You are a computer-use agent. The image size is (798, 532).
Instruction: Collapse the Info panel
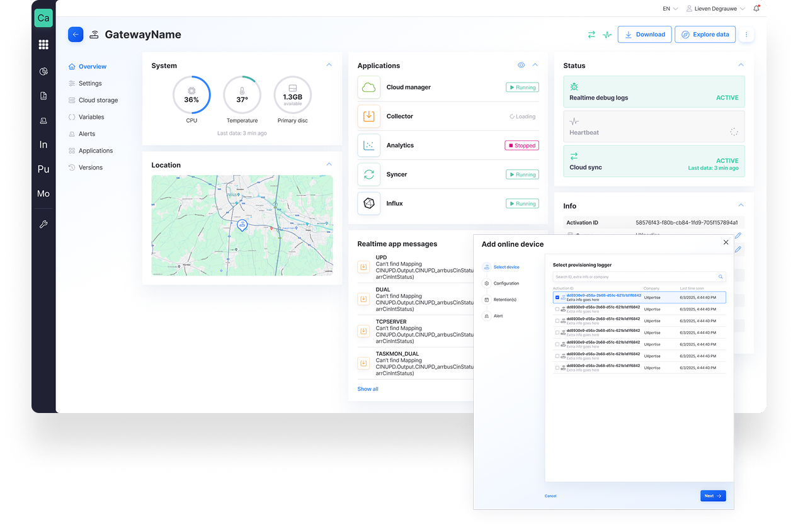(741, 205)
